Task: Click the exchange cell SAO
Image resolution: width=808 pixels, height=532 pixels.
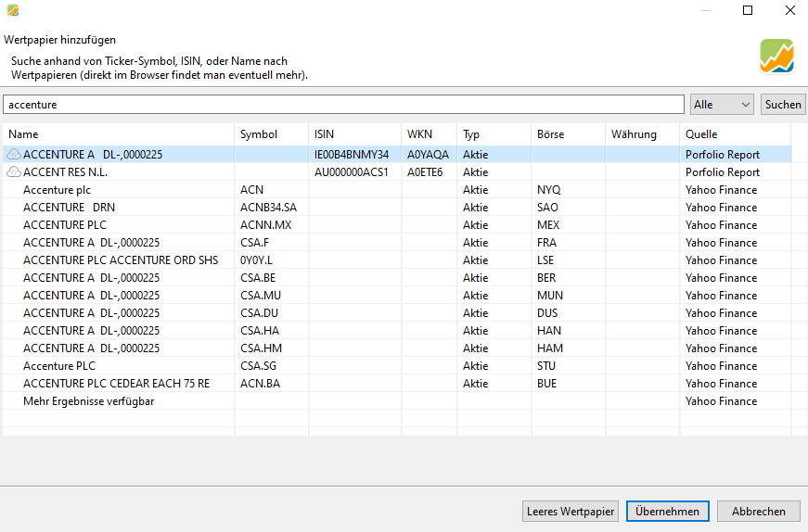Action: [x=547, y=207]
